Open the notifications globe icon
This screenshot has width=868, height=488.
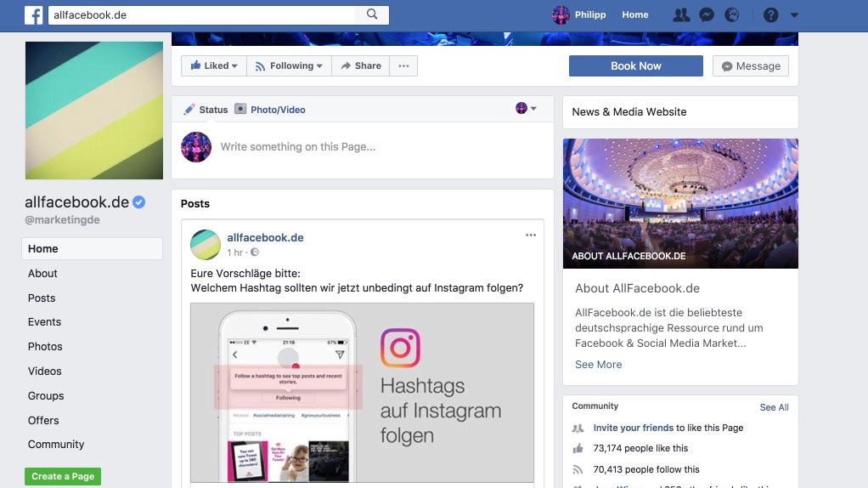coord(732,15)
